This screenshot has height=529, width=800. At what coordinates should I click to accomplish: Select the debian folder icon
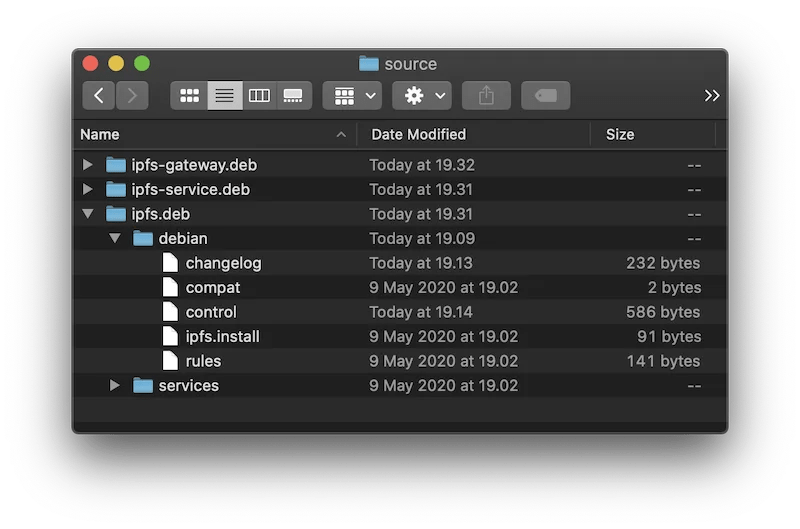click(143, 238)
